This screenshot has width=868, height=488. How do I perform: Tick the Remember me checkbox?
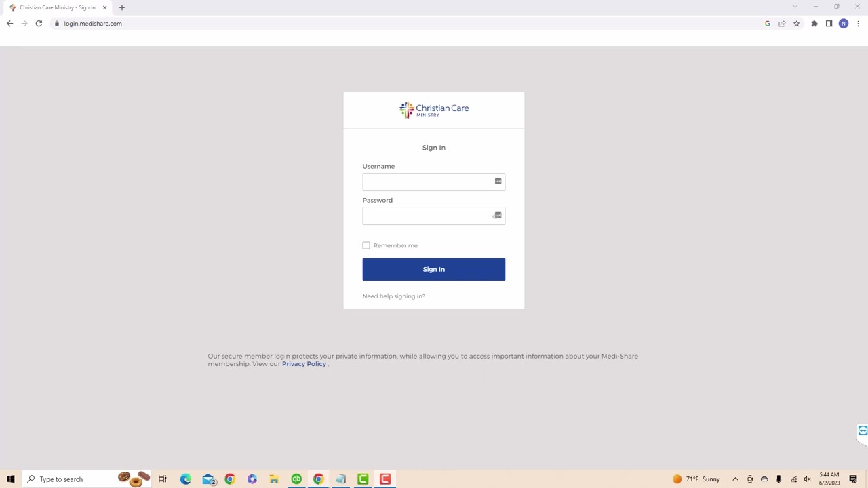pos(366,245)
